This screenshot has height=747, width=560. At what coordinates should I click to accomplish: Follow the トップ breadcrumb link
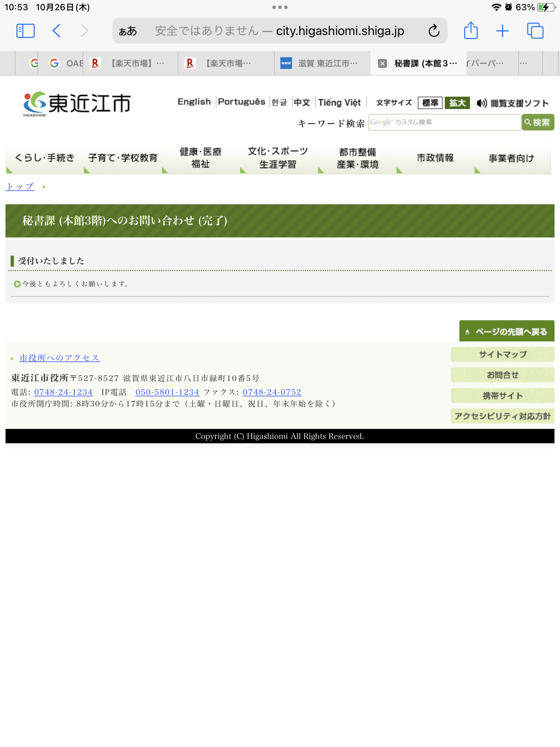[x=20, y=186]
